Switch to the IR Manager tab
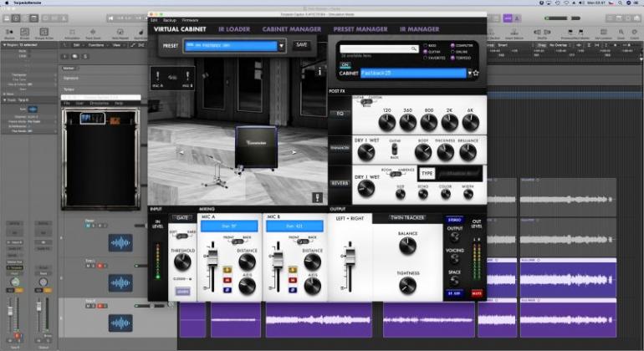 419,29
